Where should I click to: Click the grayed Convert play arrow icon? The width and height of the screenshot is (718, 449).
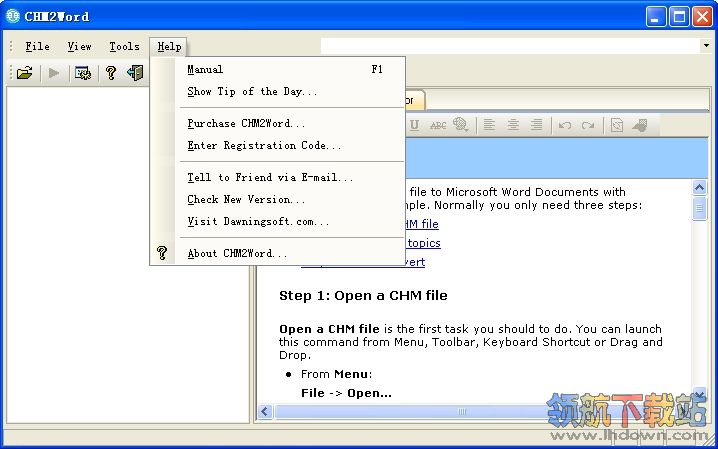tap(54, 73)
